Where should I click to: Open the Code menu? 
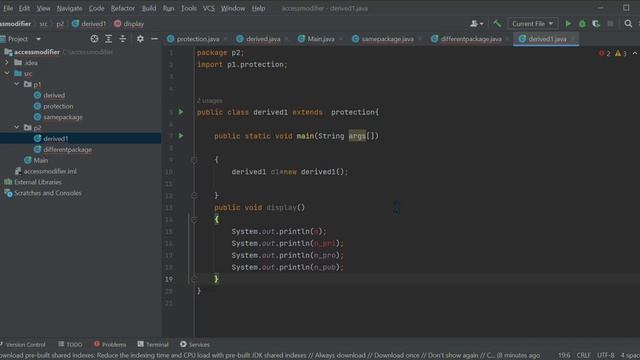[x=96, y=8]
